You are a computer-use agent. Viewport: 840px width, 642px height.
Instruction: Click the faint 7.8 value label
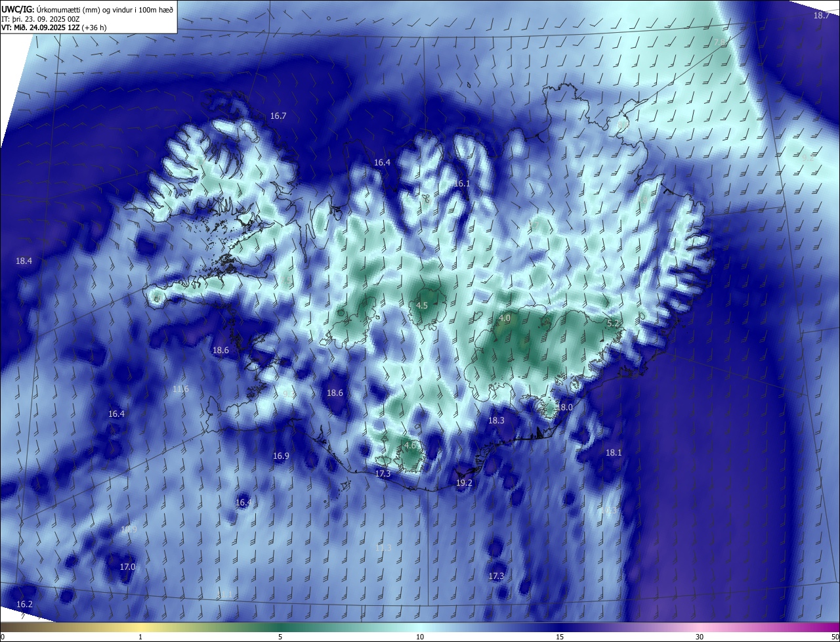click(x=719, y=42)
